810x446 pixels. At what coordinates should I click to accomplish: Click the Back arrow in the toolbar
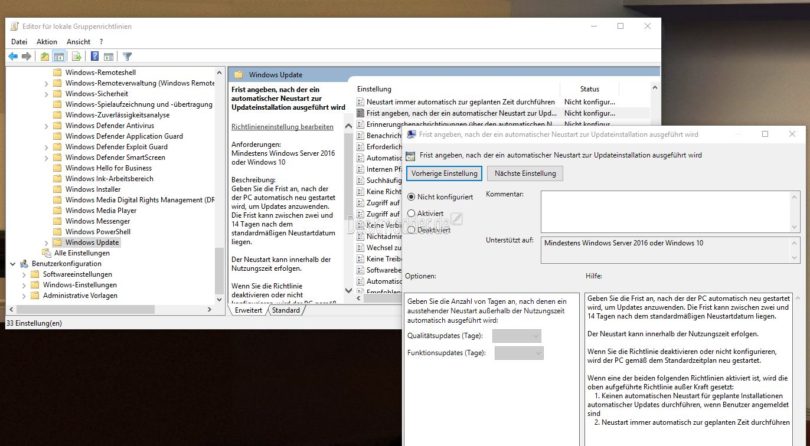click(x=13, y=56)
